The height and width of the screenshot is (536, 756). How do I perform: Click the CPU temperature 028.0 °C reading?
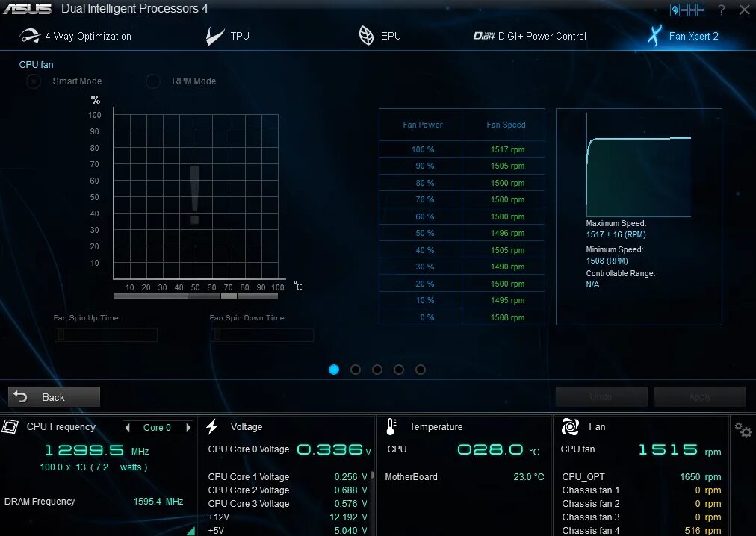click(x=498, y=450)
